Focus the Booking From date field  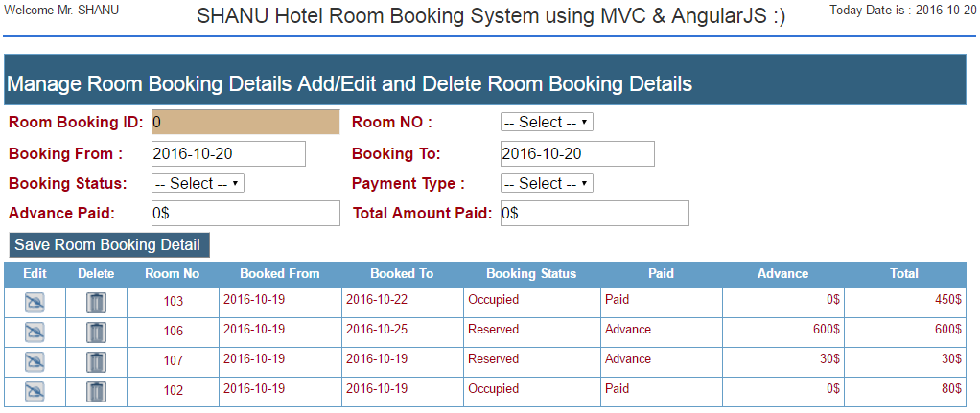[x=229, y=153]
